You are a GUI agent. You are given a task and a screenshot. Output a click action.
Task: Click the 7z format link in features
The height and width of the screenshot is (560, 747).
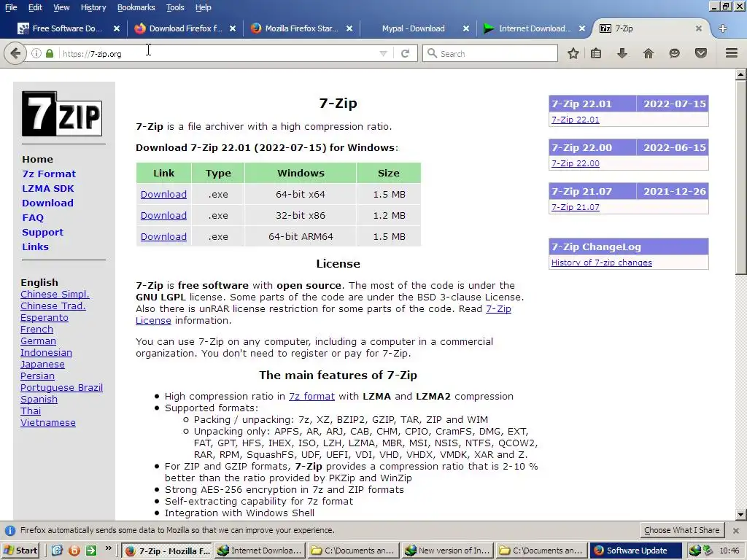311,396
